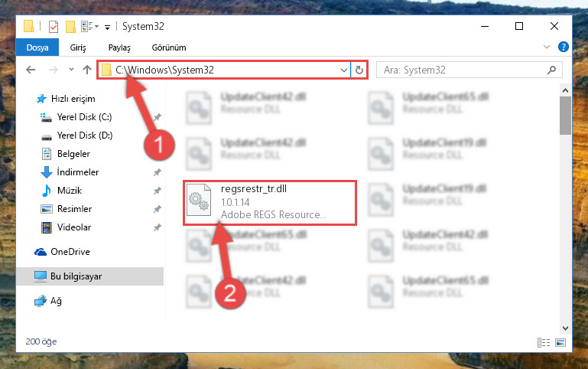This screenshot has height=369, width=588.
Task: Click the New folder quick access icon
Action: (x=70, y=27)
